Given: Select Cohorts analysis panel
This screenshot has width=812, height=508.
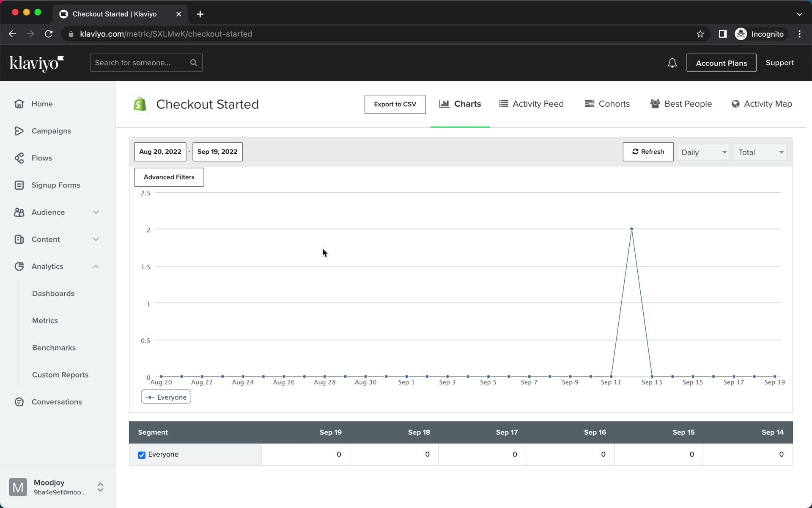Looking at the screenshot, I should coord(607,104).
